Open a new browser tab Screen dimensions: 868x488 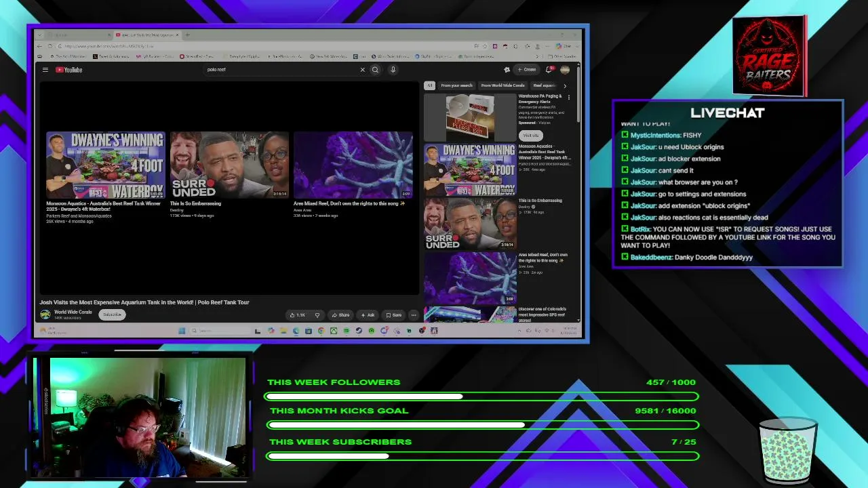[188, 35]
